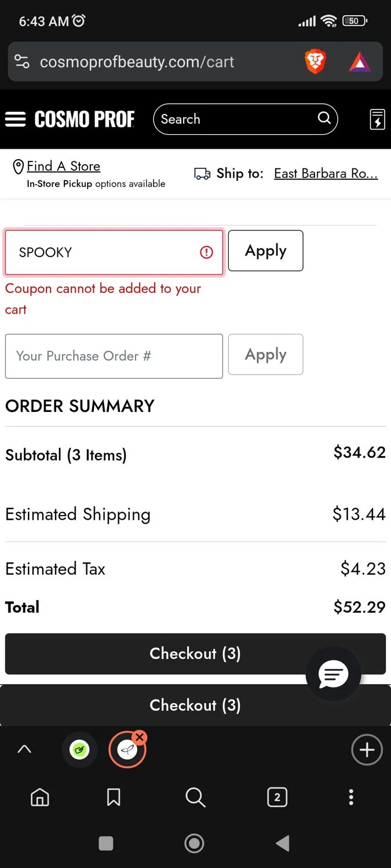
Task: Focus the Purchase Order number field
Action: click(114, 356)
